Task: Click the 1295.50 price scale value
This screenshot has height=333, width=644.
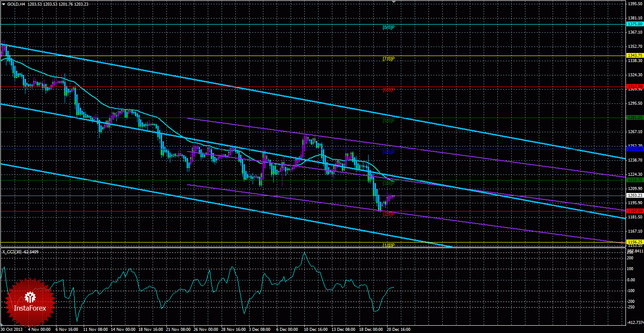Action: pos(635,103)
